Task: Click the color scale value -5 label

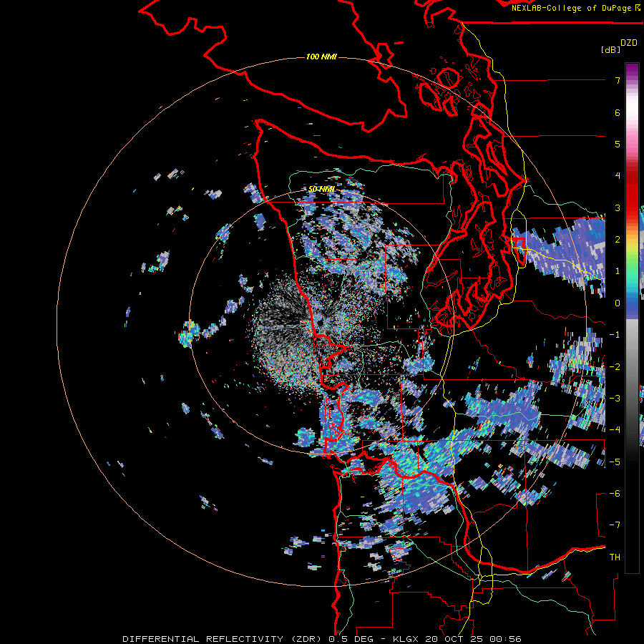Action: click(615, 462)
